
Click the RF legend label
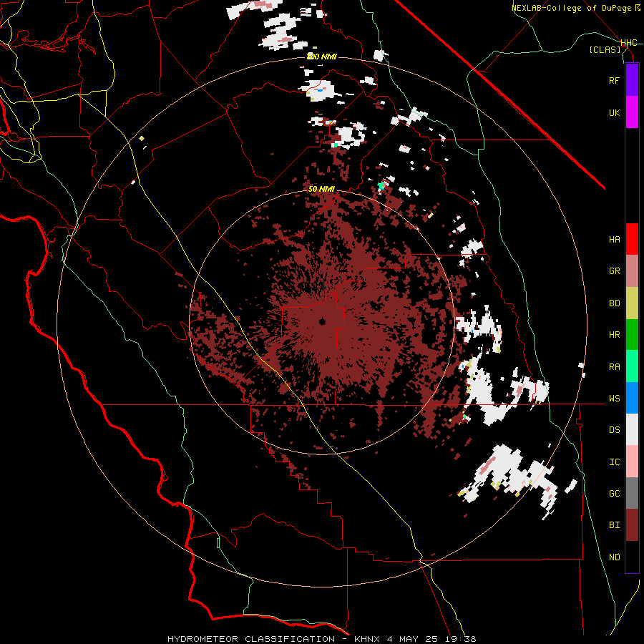coord(614,80)
